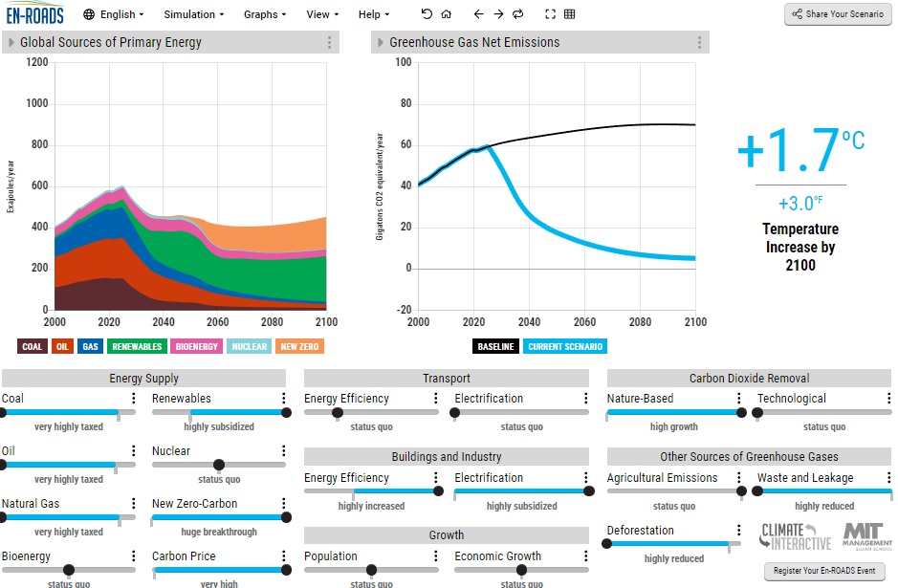The image size is (898, 588).
Task: Open the English language dropdown
Action: point(114,14)
